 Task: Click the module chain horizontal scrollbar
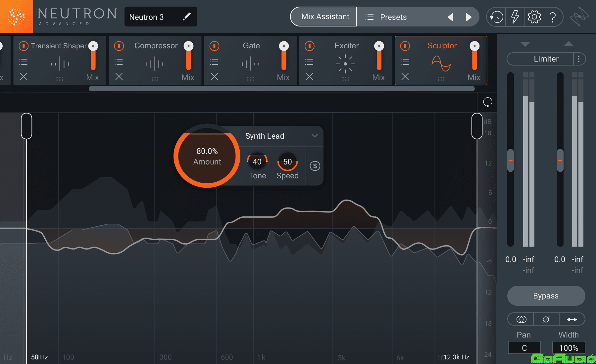pyautogui.click(x=281, y=89)
